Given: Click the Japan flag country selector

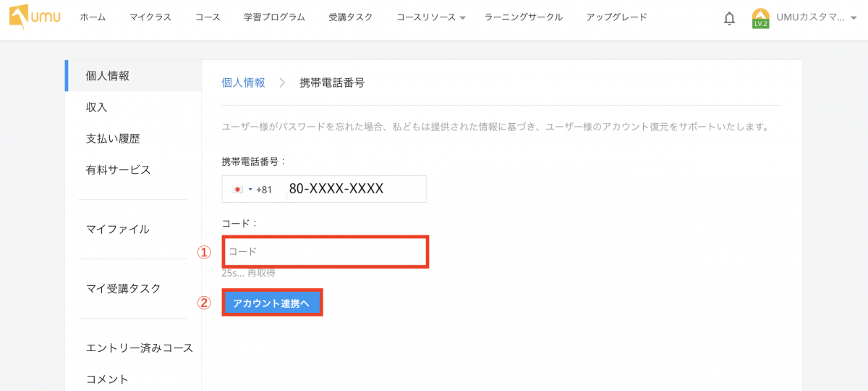Looking at the screenshot, I should pos(238,190).
